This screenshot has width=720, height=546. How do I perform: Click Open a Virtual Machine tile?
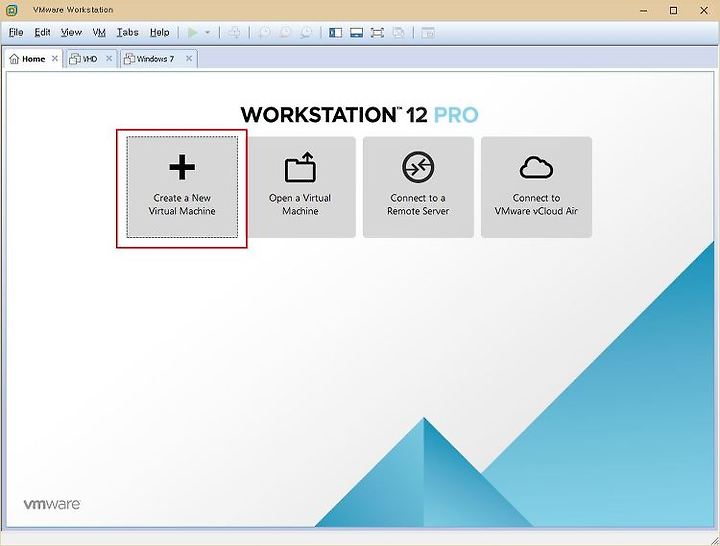[x=300, y=187]
